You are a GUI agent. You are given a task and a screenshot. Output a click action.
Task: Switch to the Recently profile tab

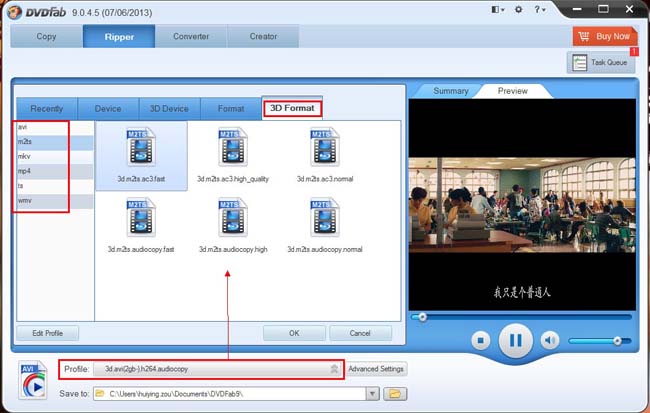(x=46, y=109)
